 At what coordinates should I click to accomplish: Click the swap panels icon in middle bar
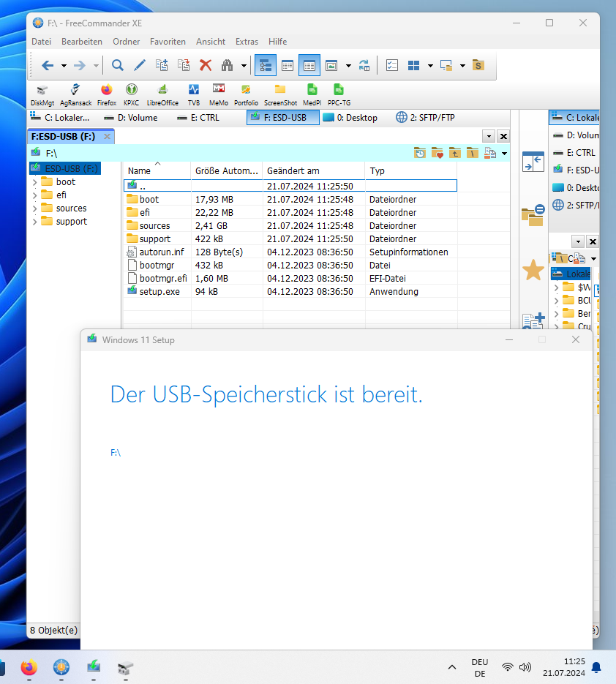pyautogui.click(x=533, y=162)
